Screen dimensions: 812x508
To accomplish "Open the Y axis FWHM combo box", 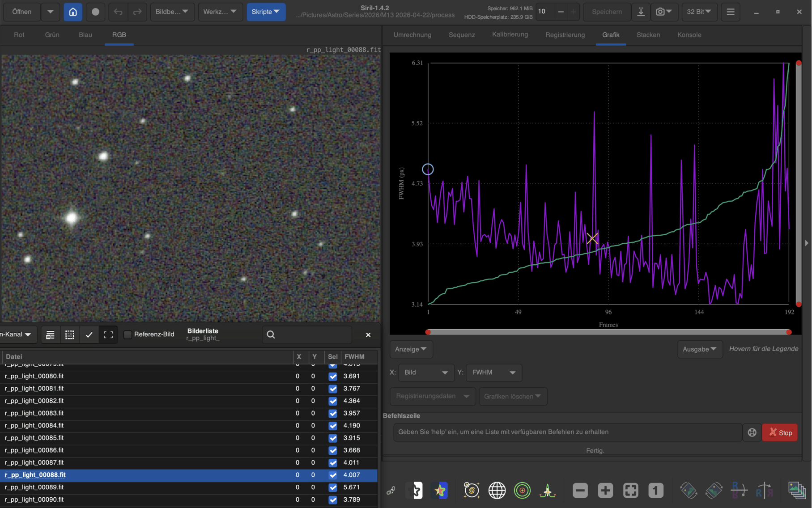I will tap(494, 373).
